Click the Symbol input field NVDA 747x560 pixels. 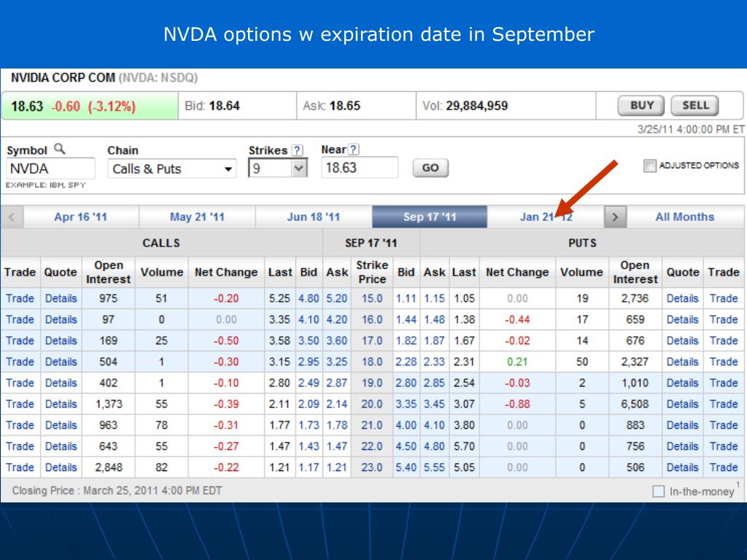pyautogui.click(x=50, y=168)
